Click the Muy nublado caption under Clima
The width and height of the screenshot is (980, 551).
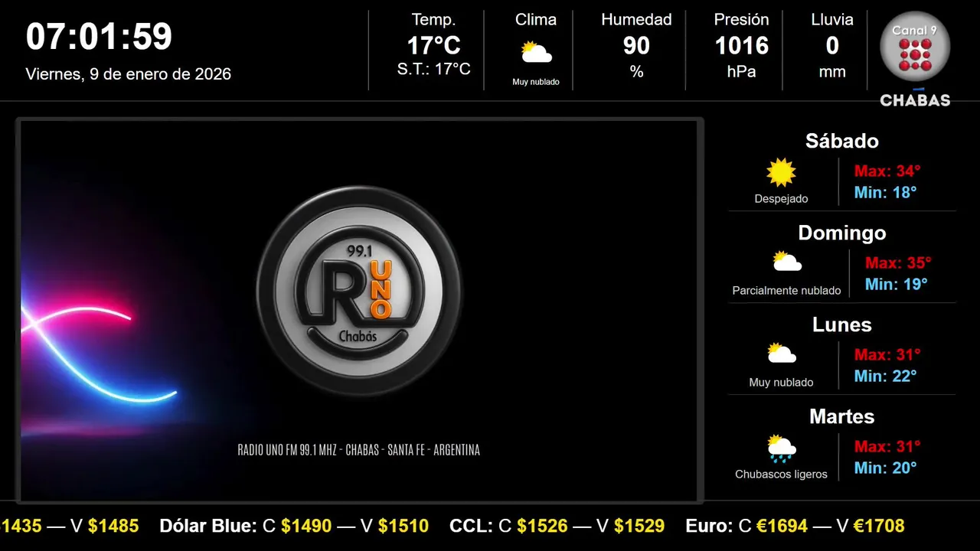coord(536,82)
